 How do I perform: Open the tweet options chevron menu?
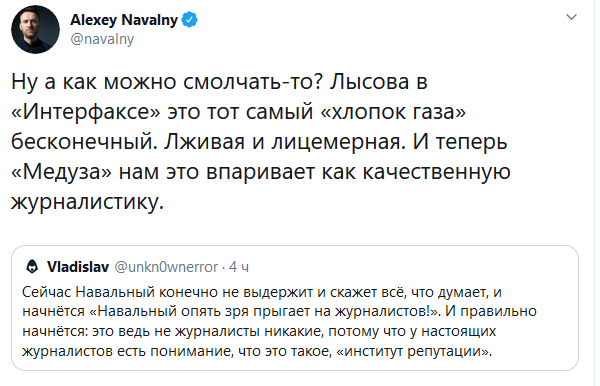[x=571, y=17]
